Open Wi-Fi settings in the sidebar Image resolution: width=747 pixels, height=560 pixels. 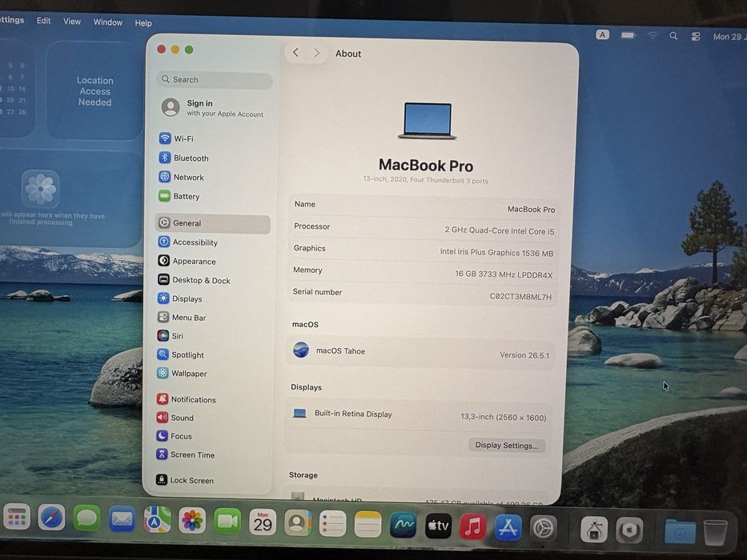click(x=176, y=138)
